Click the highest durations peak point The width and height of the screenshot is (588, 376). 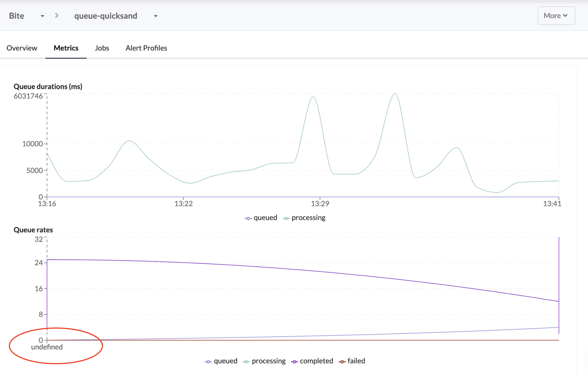coord(395,94)
